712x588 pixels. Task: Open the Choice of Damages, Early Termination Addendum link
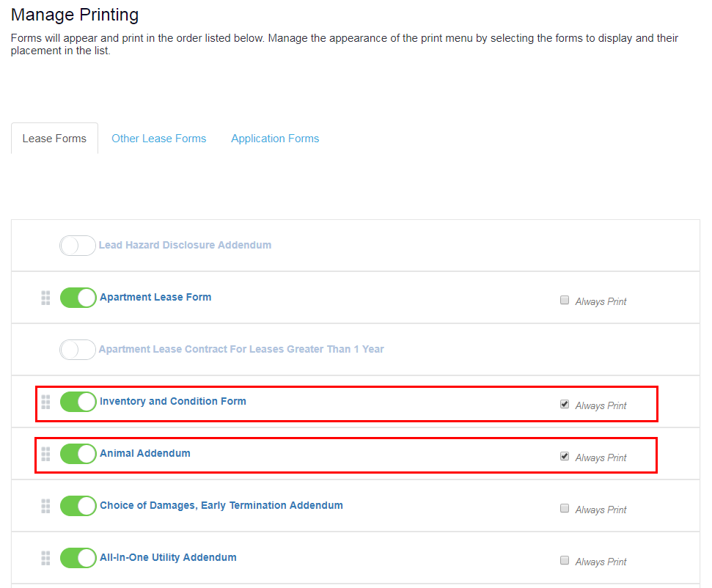click(x=221, y=505)
